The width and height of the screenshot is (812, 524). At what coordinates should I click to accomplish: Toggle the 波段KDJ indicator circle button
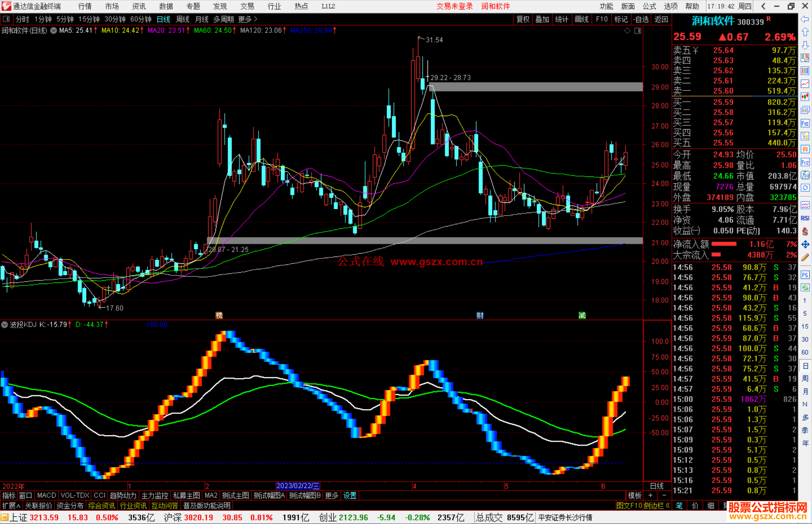(5, 325)
